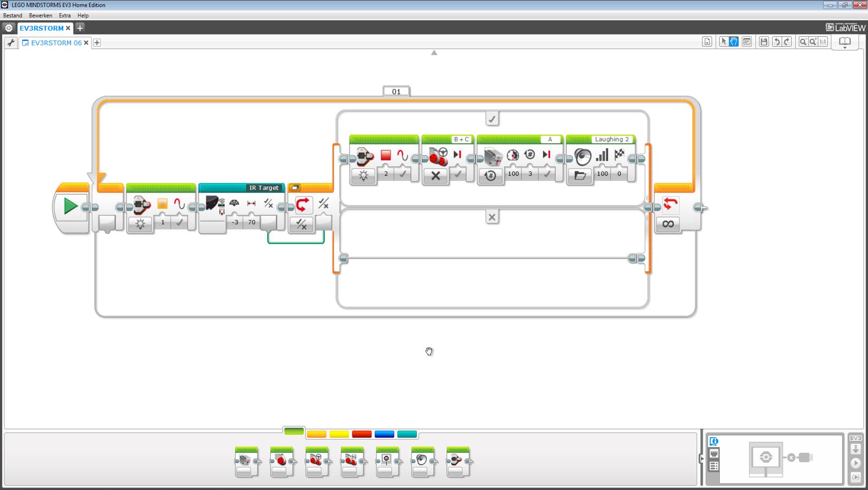
Task: Open the Help menu
Action: click(83, 15)
